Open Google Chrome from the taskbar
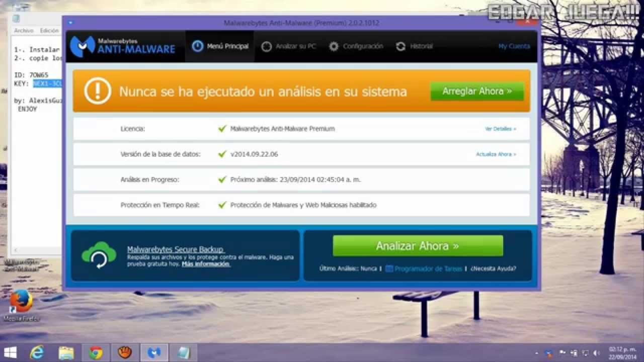Image resolution: width=644 pixels, height=362 pixels. (x=95, y=352)
